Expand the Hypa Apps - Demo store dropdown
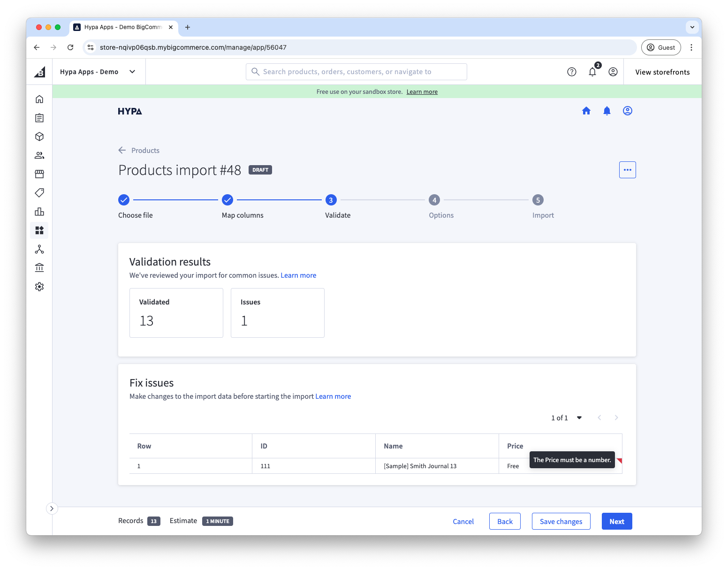Viewport: 728px width, 570px height. 132,72
